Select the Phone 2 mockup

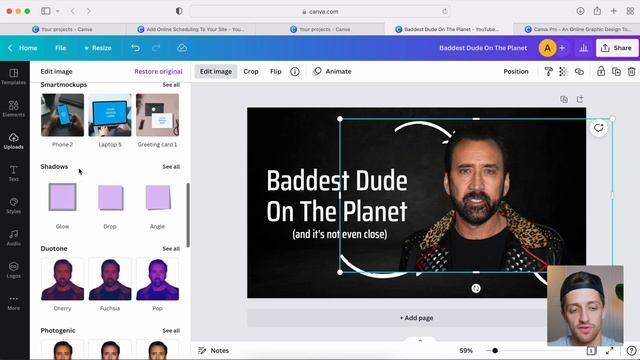coord(62,115)
